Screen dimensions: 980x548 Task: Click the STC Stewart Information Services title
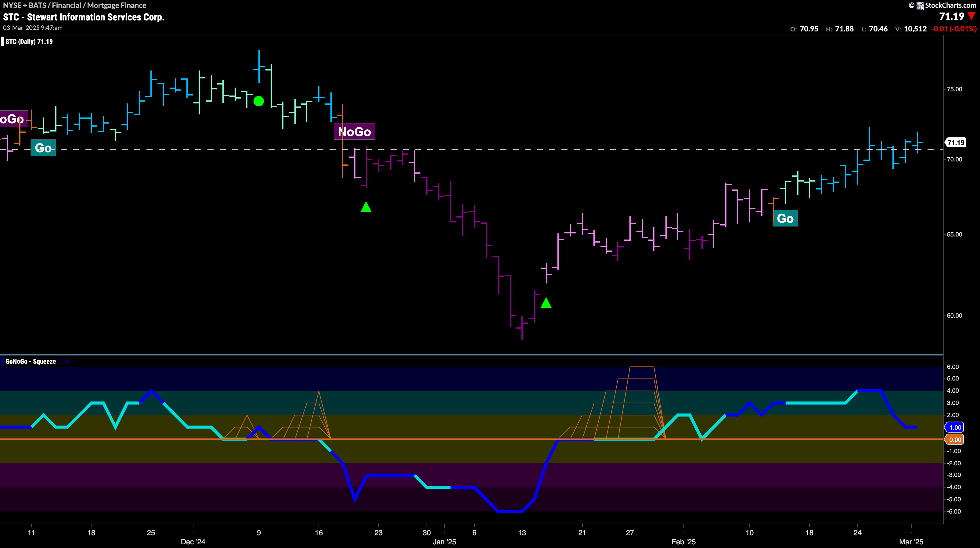[84, 17]
